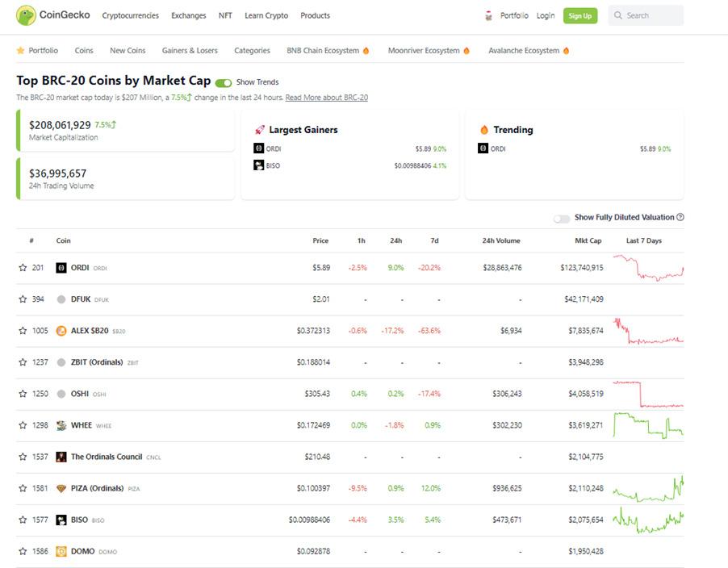Screen dimensions: 728x568
Task: Sort table by Mkt Cap header
Action: point(588,241)
